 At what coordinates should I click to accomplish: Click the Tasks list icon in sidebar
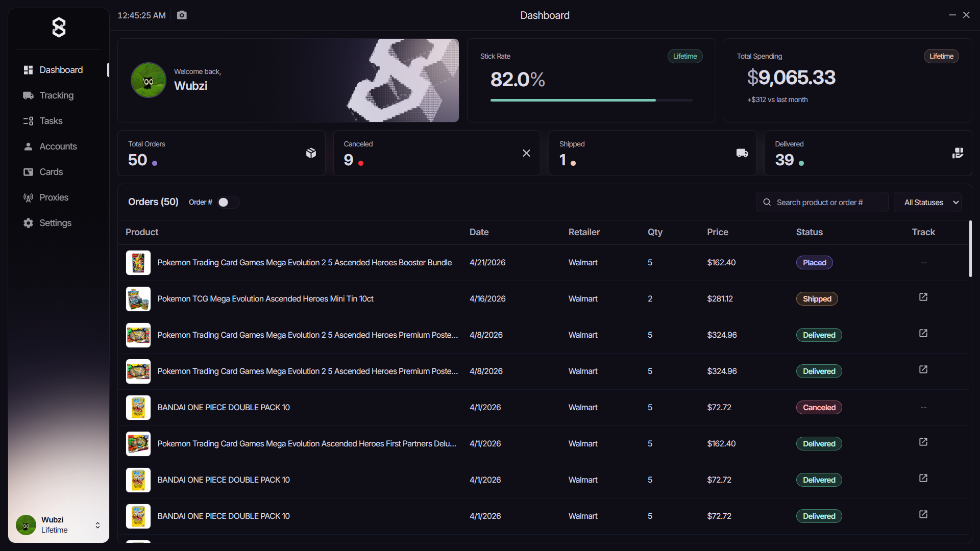[x=28, y=121]
